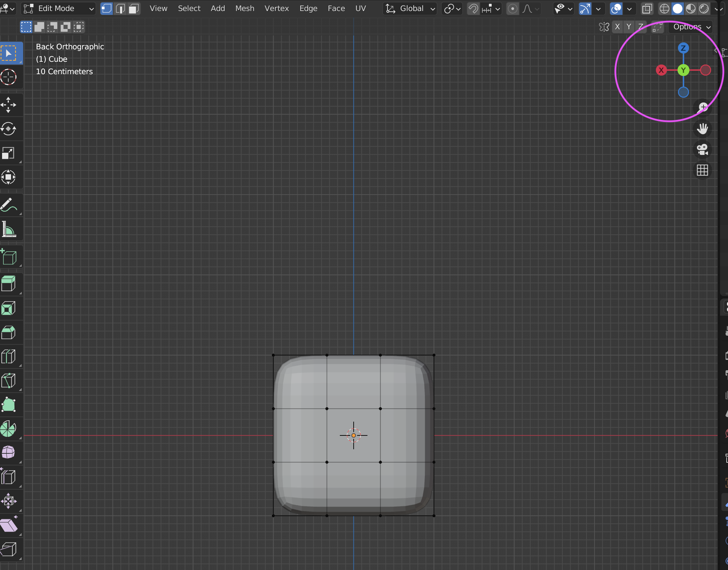Click the zoom viewport magnifier icon

pos(702,108)
